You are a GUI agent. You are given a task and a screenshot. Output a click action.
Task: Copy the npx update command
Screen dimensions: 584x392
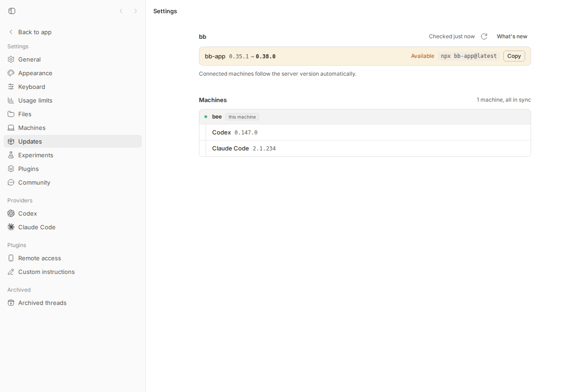[514, 56]
